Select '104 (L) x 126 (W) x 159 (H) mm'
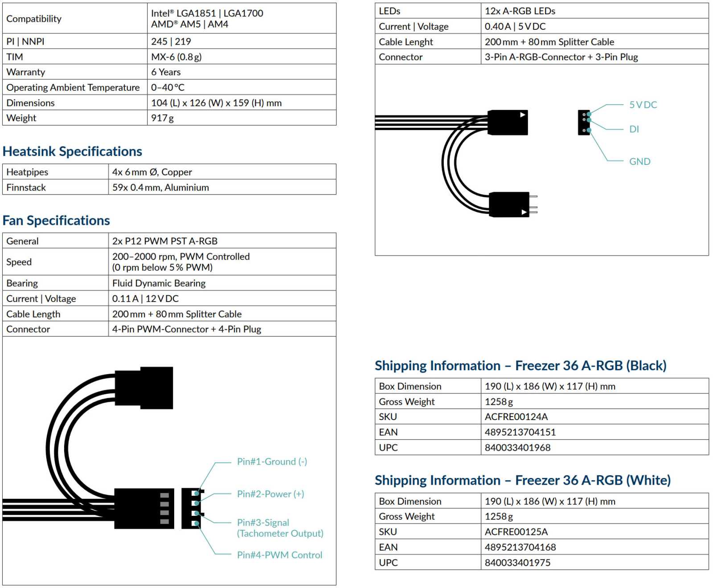Image resolution: width=713 pixels, height=588 pixels. tap(216, 103)
